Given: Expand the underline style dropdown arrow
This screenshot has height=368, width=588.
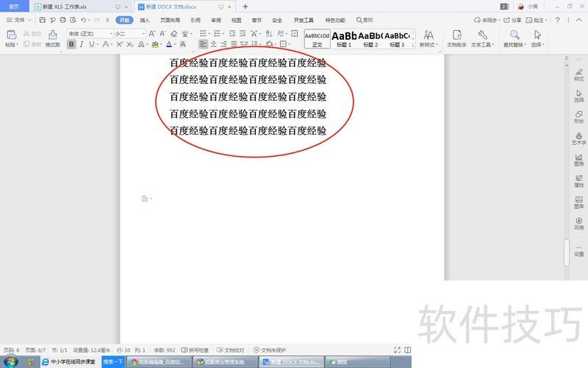Looking at the screenshot, I should tap(98, 44).
